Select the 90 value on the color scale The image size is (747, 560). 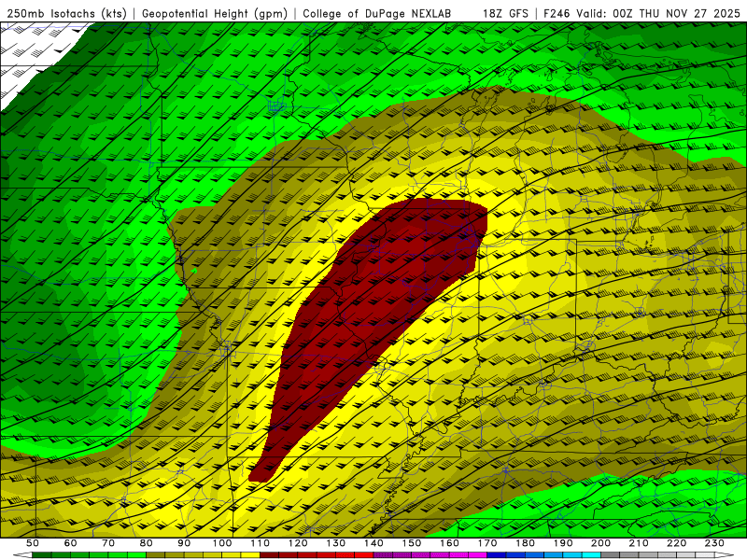click(x=184, y=543)
